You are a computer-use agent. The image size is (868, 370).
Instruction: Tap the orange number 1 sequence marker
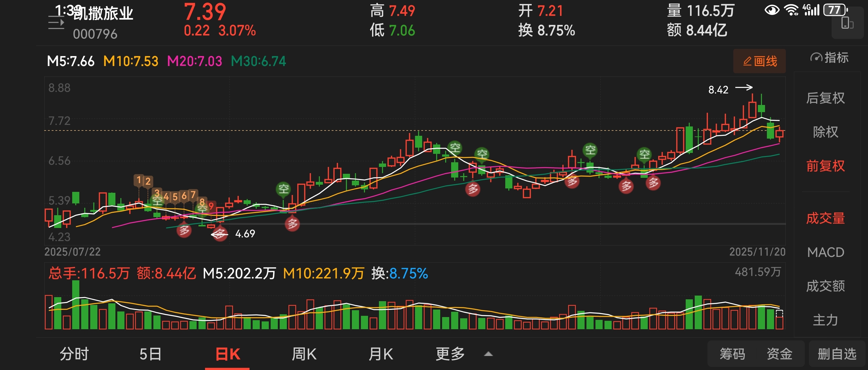pyautogui.click(x=138, y=180)
